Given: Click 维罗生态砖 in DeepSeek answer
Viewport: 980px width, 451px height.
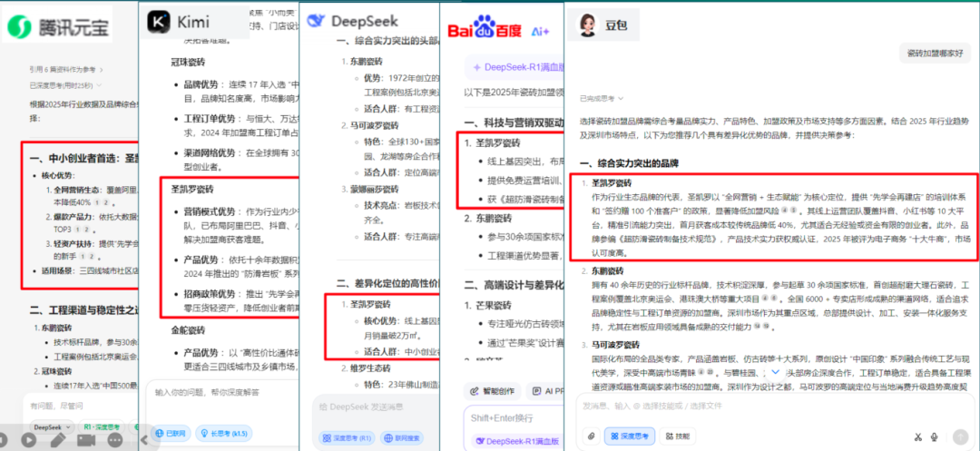Looking at the screenshot, I should coord(368,368).
